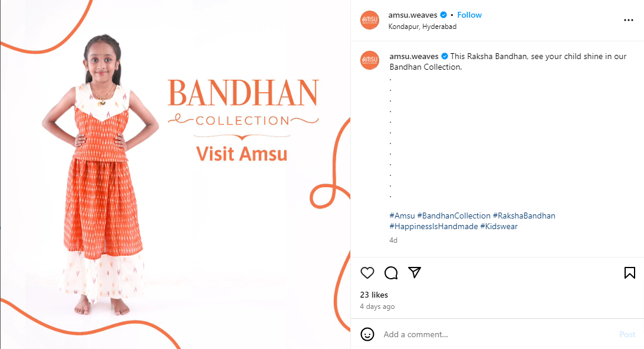Open comments via speech bubble icon
The image size is (644, 349).
point(391,273)
